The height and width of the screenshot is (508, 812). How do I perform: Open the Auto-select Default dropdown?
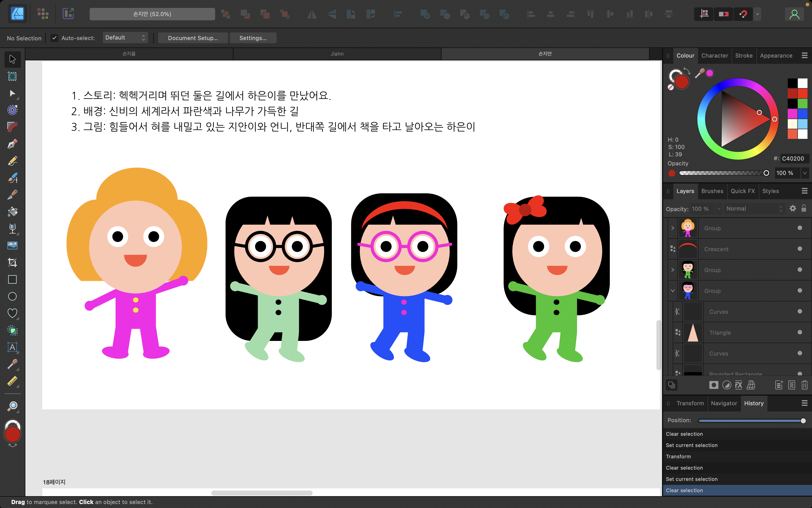coord(125,38)
